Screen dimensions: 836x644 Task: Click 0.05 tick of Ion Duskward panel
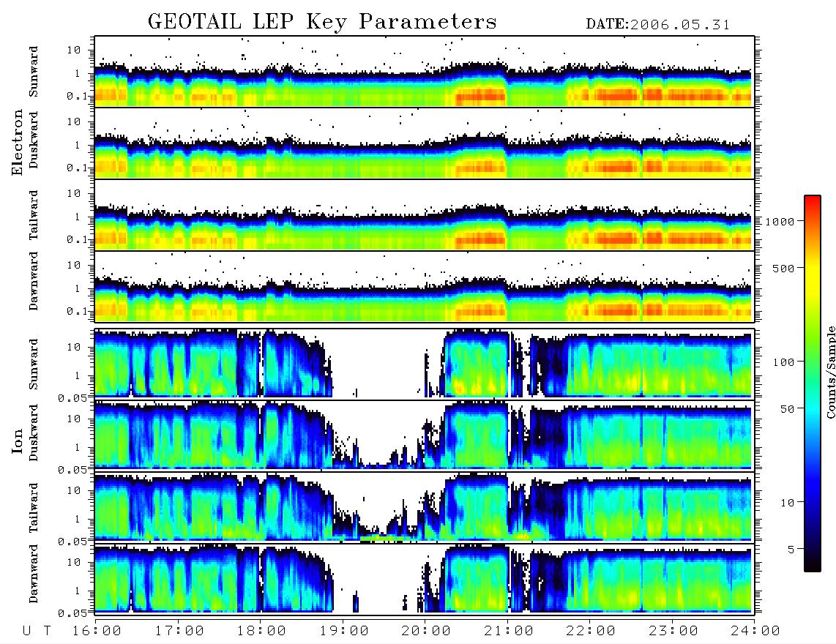click(x=73, y=470)
